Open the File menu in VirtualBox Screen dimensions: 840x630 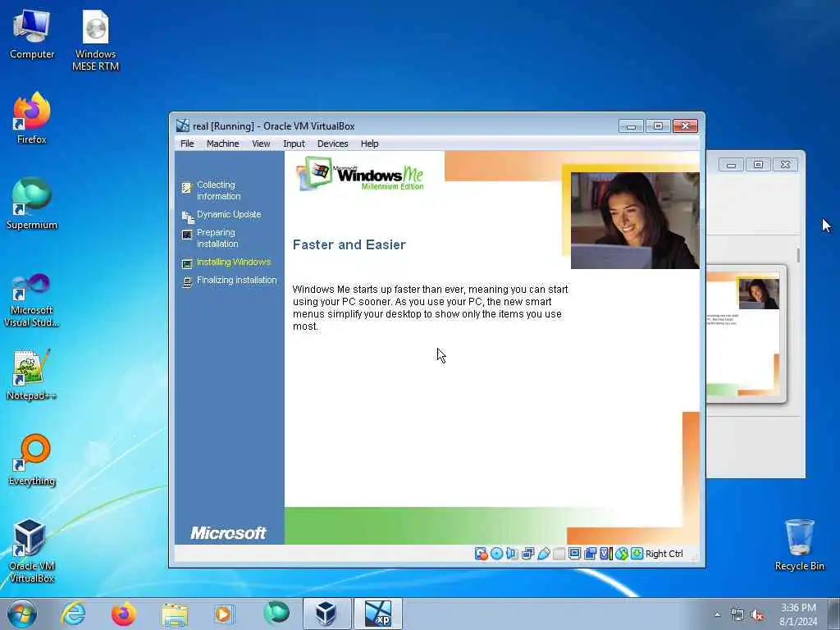point(187,144)
